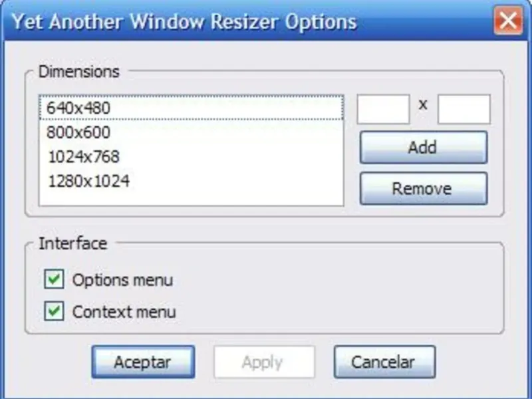This screenshot has width=532, height=399.
Task: Uncheck the Options menu checkbox
Action: pyautogui.click(x=54, y=279)
